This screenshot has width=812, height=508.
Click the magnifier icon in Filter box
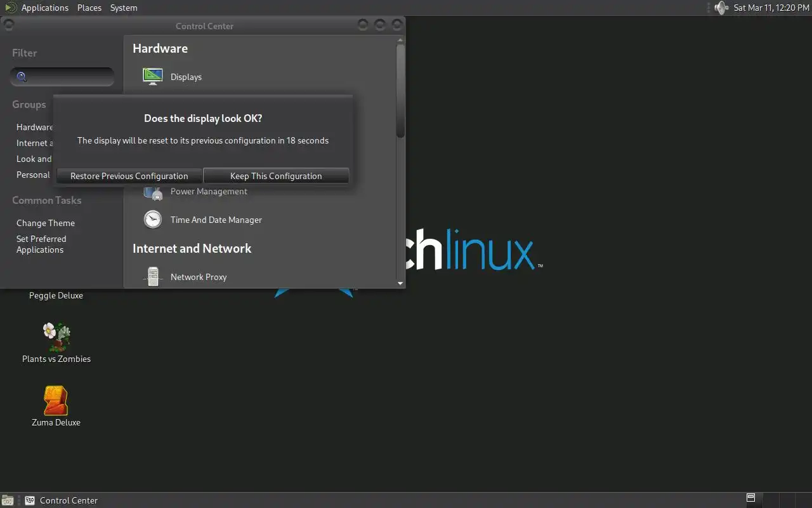[22, 77]
